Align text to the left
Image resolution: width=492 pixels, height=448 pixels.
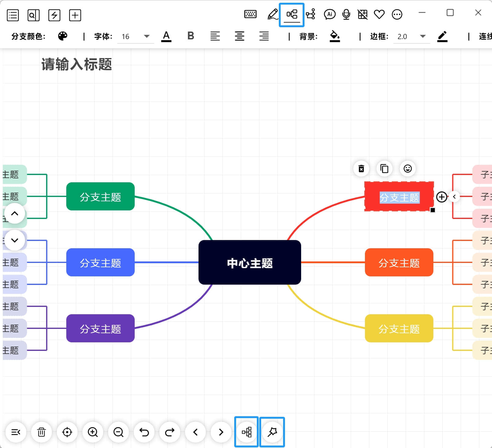click(x=215, y=36)
